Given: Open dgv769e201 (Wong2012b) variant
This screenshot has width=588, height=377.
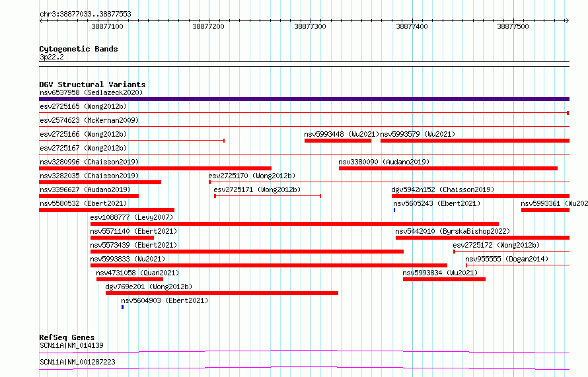Looking at the screenshot, I should point(149,287).
